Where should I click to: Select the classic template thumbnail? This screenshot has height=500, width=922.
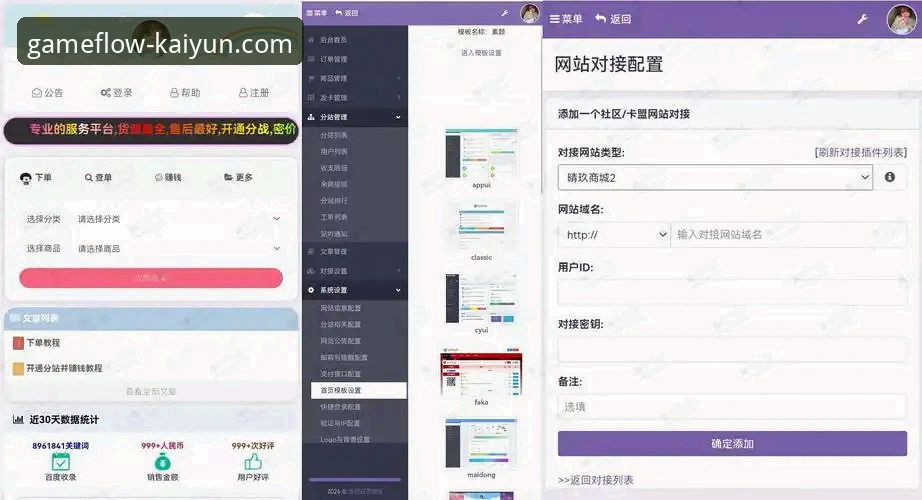pos(482,227)
